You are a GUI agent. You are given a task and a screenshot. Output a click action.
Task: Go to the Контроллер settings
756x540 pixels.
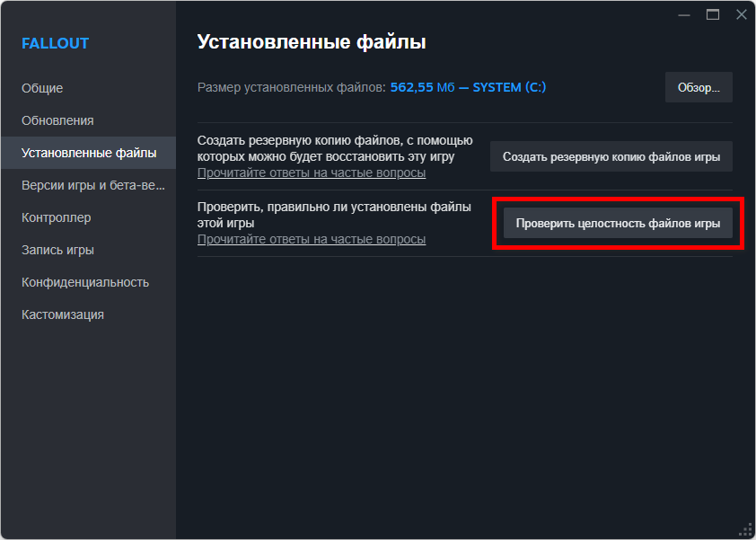[x=56, y=217]
